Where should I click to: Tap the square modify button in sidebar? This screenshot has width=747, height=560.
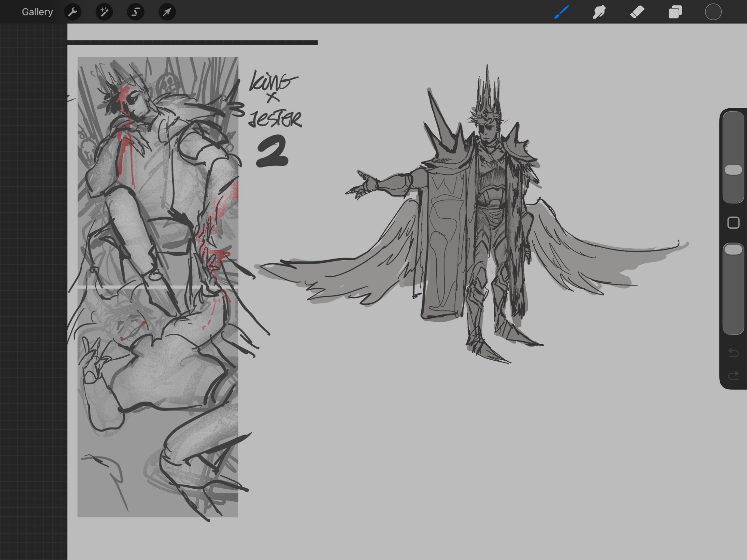tap(733, 223)
